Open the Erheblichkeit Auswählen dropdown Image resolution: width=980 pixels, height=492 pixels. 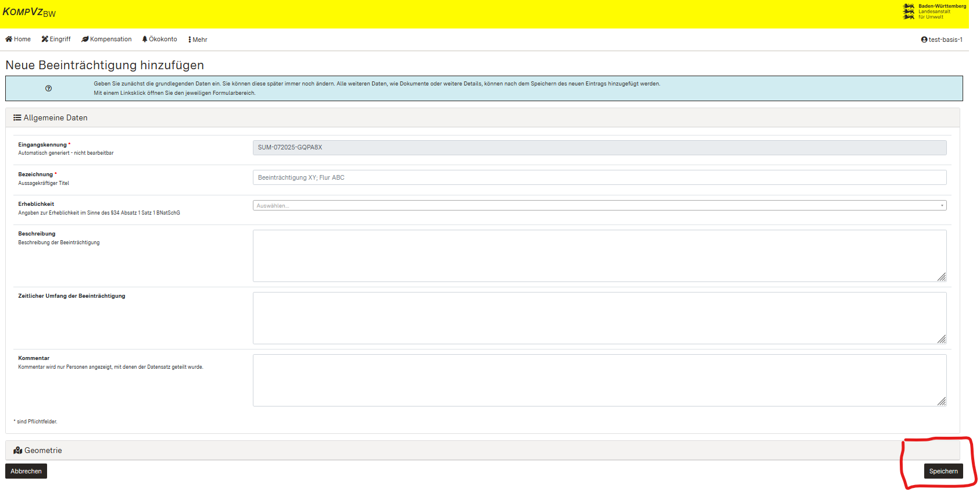point(599,205)
